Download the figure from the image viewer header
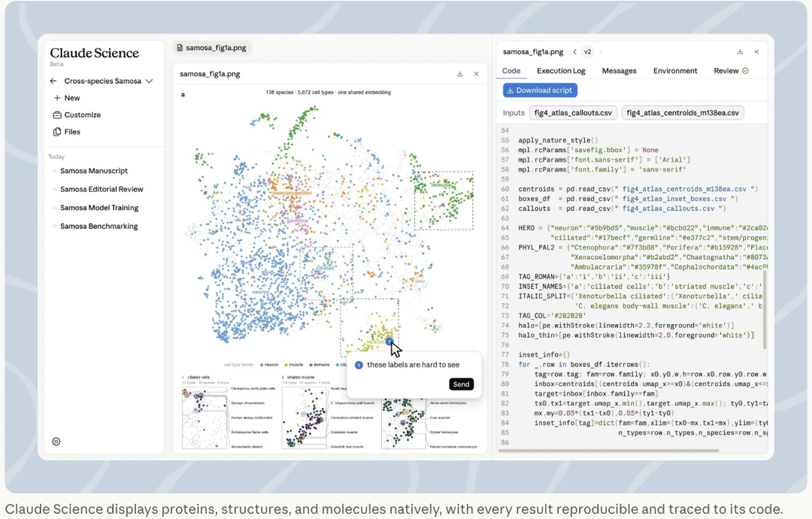Viewport: 812px width, 519px height. (460, 74)
